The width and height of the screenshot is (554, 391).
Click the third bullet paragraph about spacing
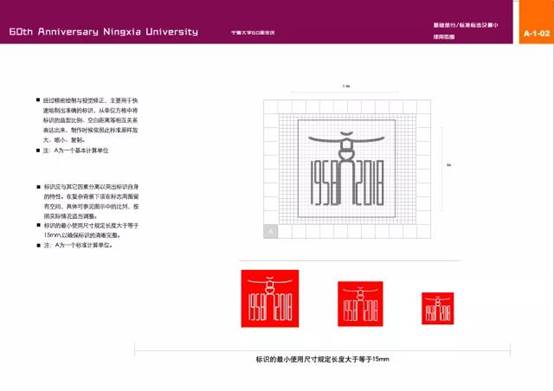pos(91,201)
